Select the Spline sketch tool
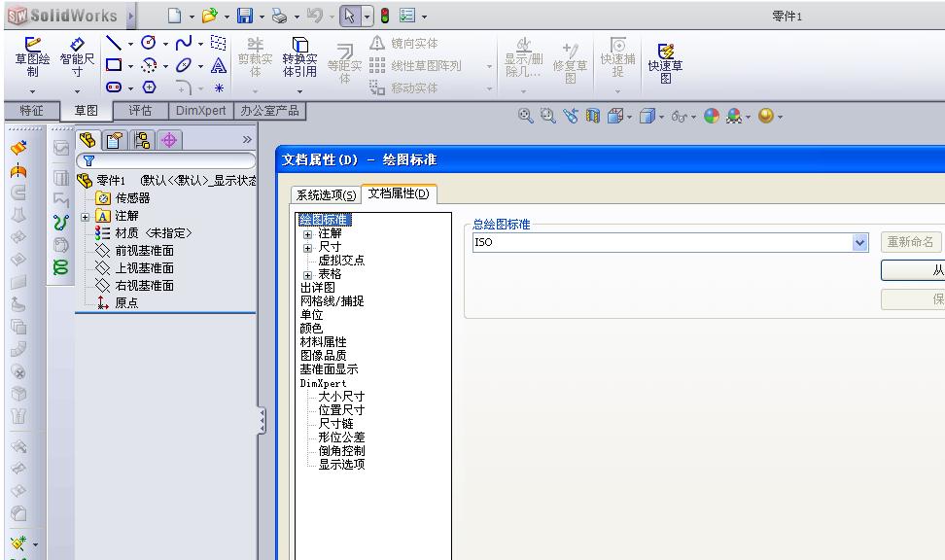This screenshot has width=945, height=560. (183, 42)
